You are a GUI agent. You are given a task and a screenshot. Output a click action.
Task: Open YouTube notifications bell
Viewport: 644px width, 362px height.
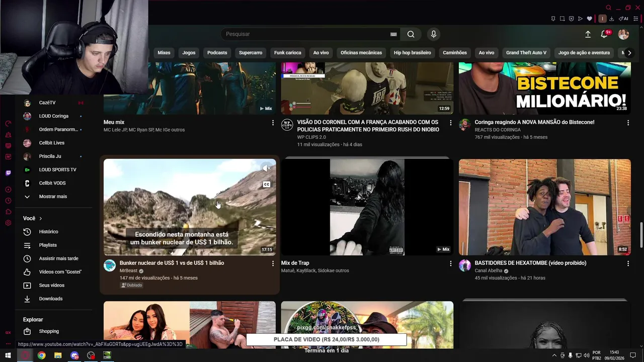coord(604,34)
